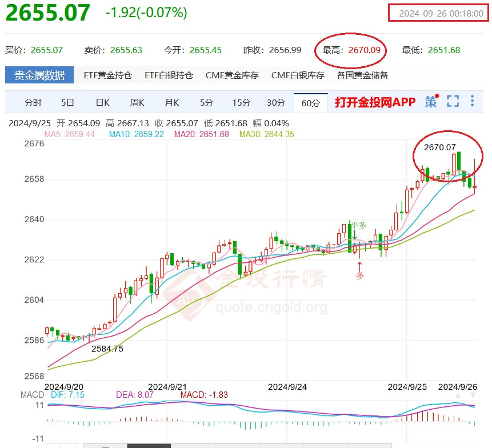Click the MACD: -1.83 value

coord(204,395)
